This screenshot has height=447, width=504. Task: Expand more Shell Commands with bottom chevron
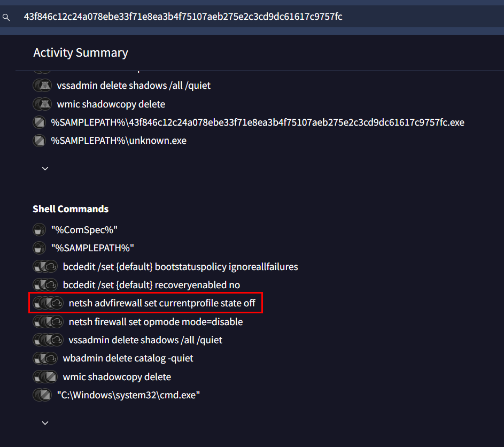point(45,423)
